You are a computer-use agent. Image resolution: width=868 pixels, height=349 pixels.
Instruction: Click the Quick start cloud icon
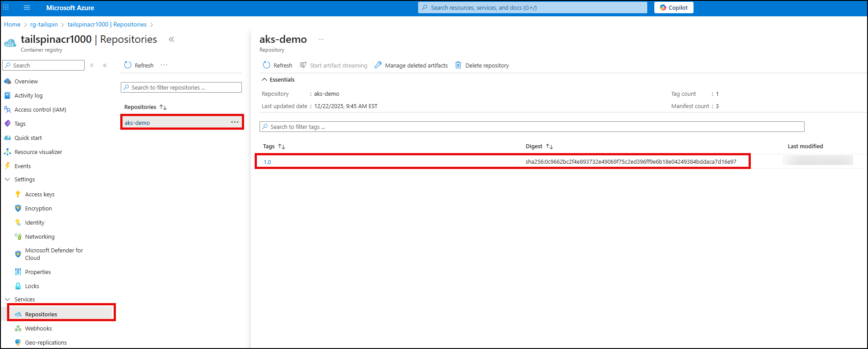7,138
